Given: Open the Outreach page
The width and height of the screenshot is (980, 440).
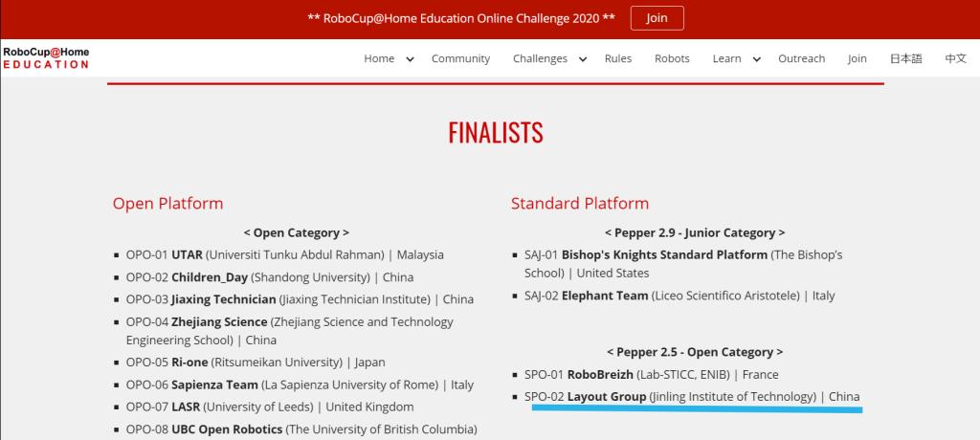Looking at the screenshot, I should 801,58.
